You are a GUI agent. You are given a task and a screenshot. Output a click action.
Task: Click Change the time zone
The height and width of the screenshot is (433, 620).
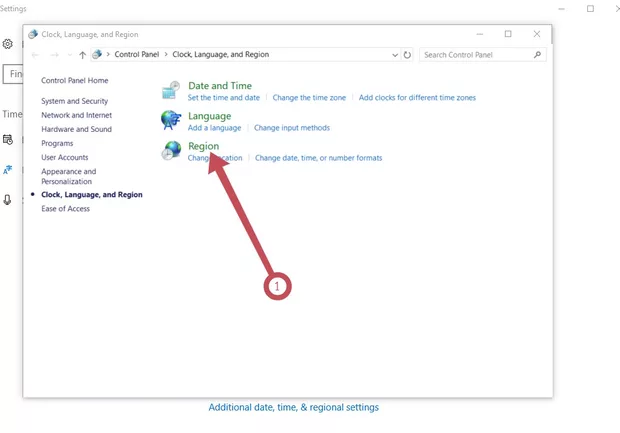(309, 98)
